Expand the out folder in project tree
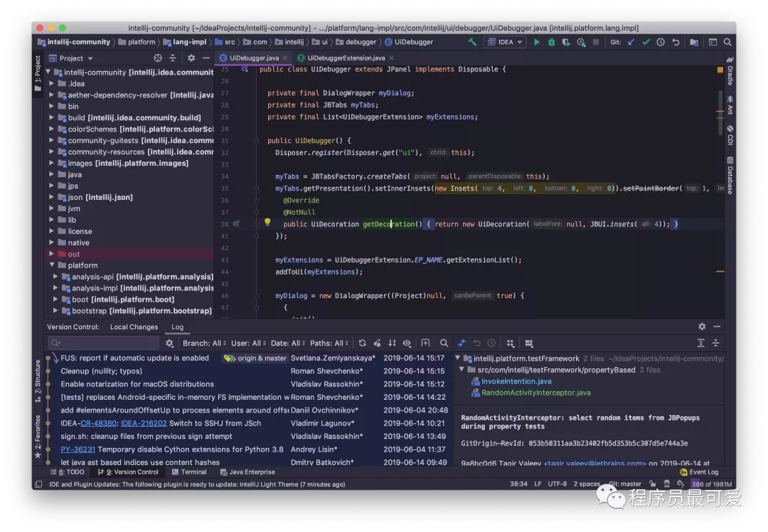 (x=51, y=254)
